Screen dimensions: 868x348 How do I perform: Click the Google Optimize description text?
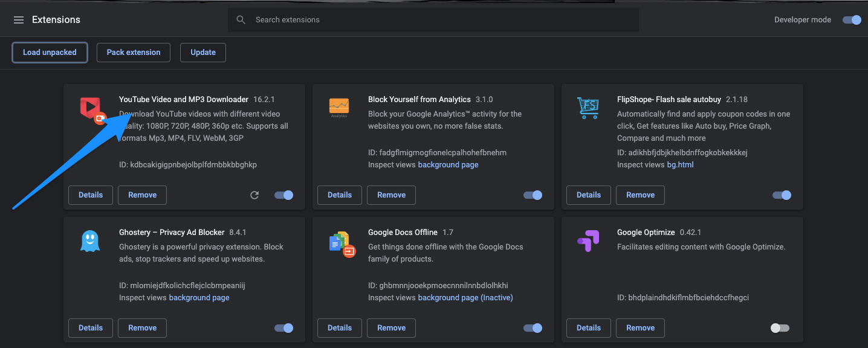pos(701,247)
